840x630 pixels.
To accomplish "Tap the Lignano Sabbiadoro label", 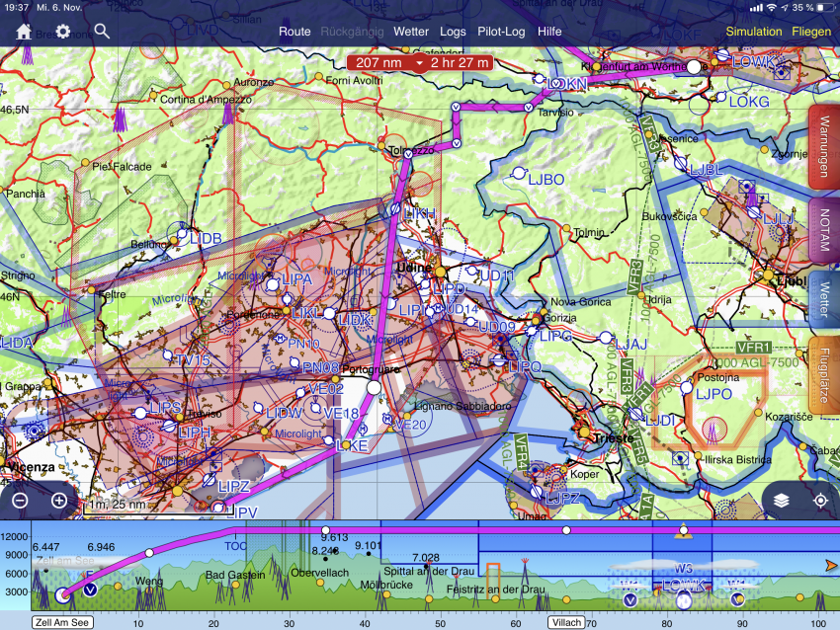I will tap(462, 406).
